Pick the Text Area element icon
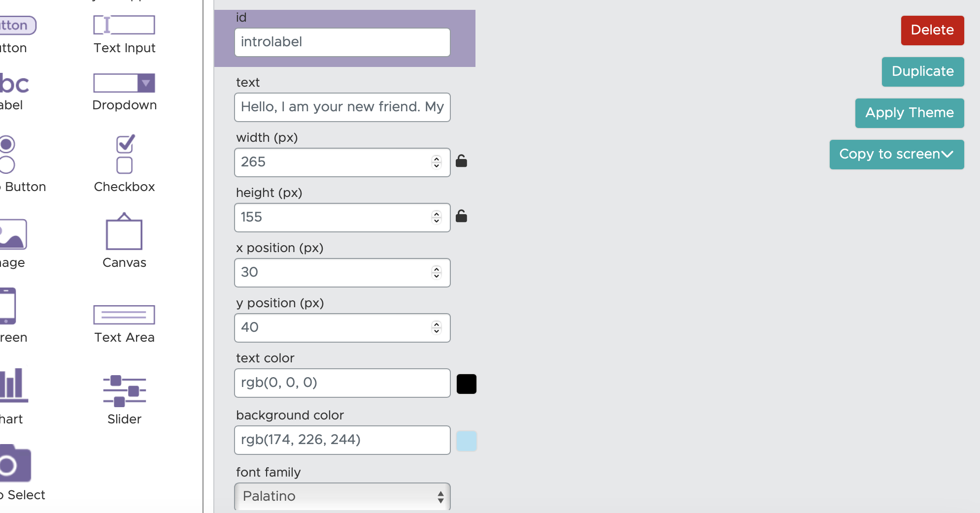Screen dimensions: 980x513 click(x=124, y=315)
